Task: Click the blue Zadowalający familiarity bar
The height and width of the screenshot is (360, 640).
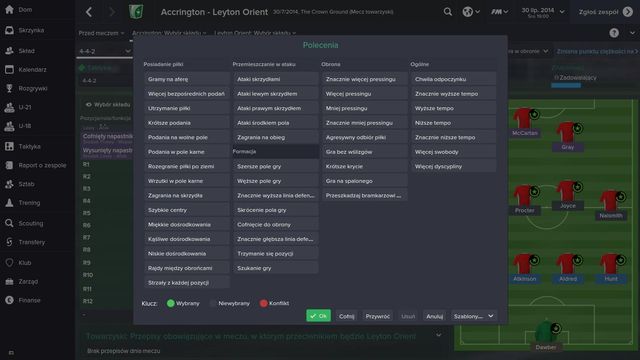Action: coord(566,85)
